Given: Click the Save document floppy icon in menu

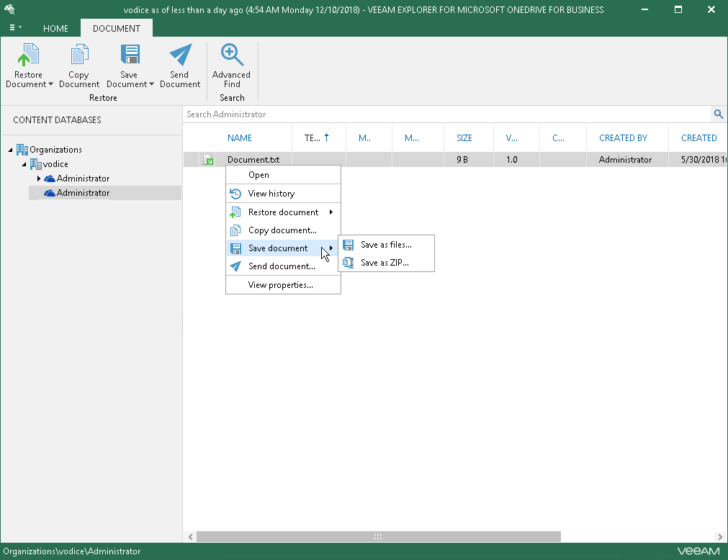Looking at the screenshot, I should tap(235, 248).
